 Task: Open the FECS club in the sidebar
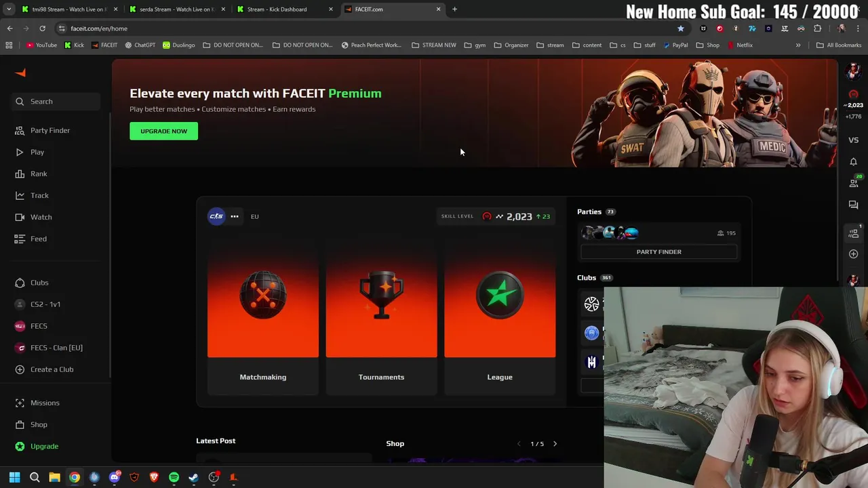(x=31, y=326)
